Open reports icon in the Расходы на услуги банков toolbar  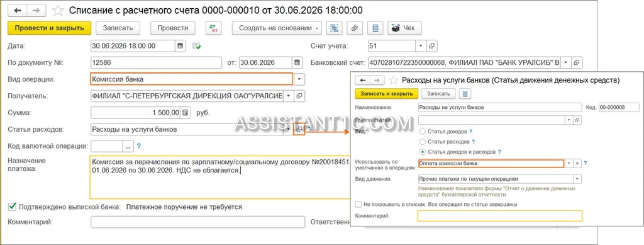[465, 94]
